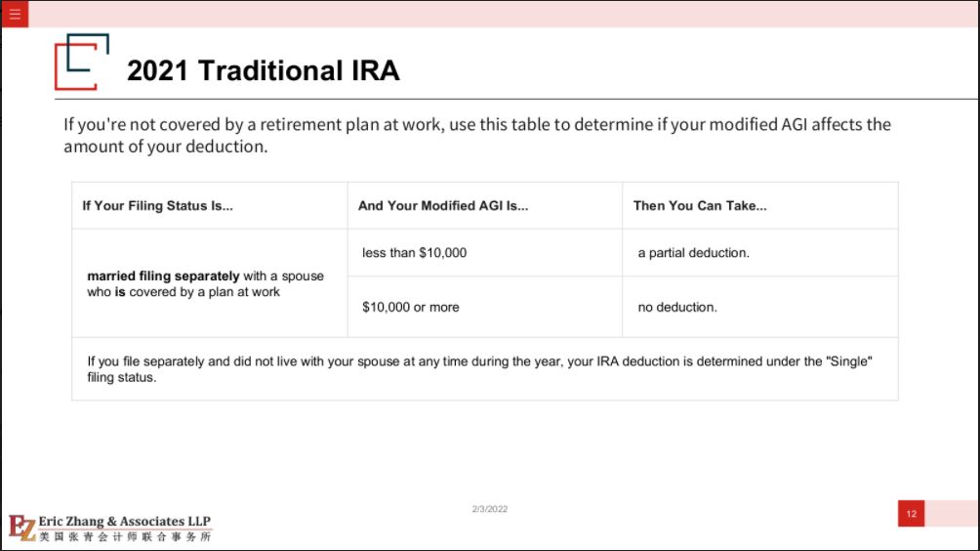This screenshot has height=551, width=980.
Task: Open the red hamburger menu icon
Action: pos(15,14)
